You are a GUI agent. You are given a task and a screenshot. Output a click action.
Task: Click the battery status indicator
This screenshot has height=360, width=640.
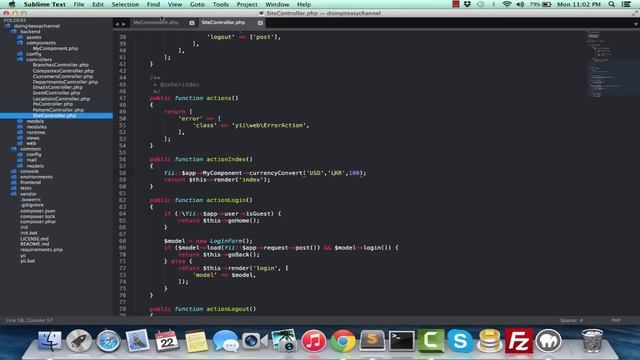(x=541, y=4)
